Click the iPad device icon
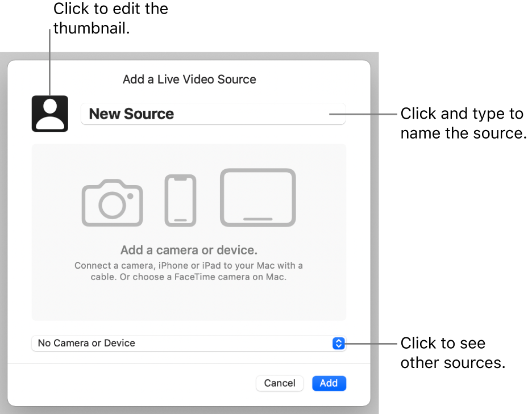The height and width of the screenshot is (414, 532). (x=258, y=198)
